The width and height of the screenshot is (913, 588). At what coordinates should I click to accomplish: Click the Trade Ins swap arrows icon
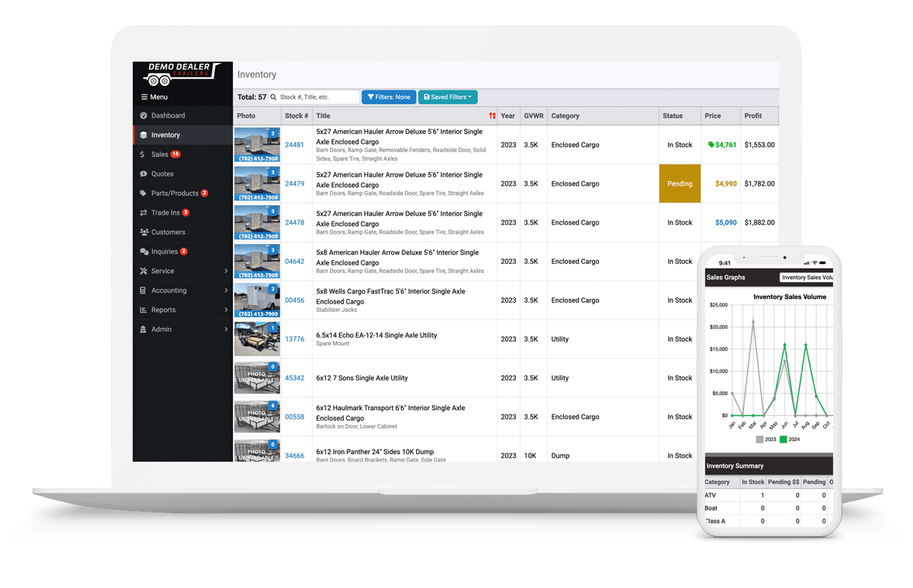pos(144,213)
